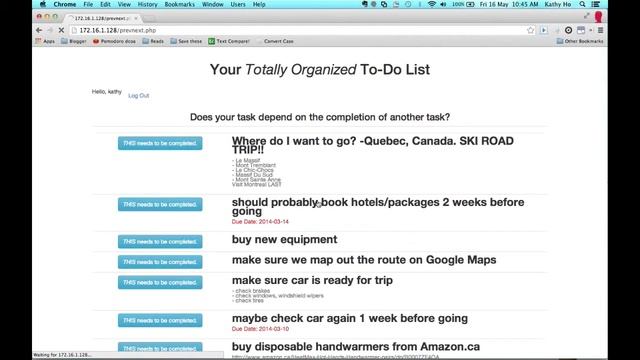Click THIS needs to be completed for car ready
The height and width of the screenshot is (360, 640).
point(160,282)
